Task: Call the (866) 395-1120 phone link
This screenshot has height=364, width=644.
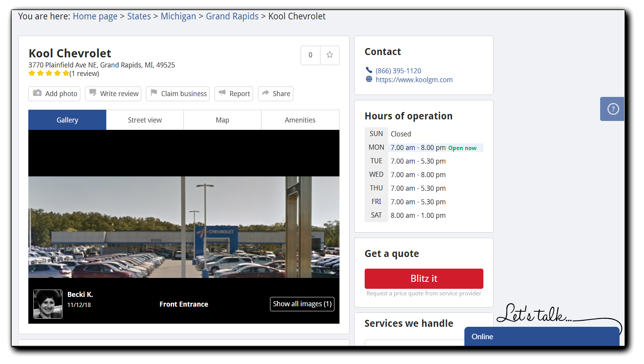Action: coord(398,71)
